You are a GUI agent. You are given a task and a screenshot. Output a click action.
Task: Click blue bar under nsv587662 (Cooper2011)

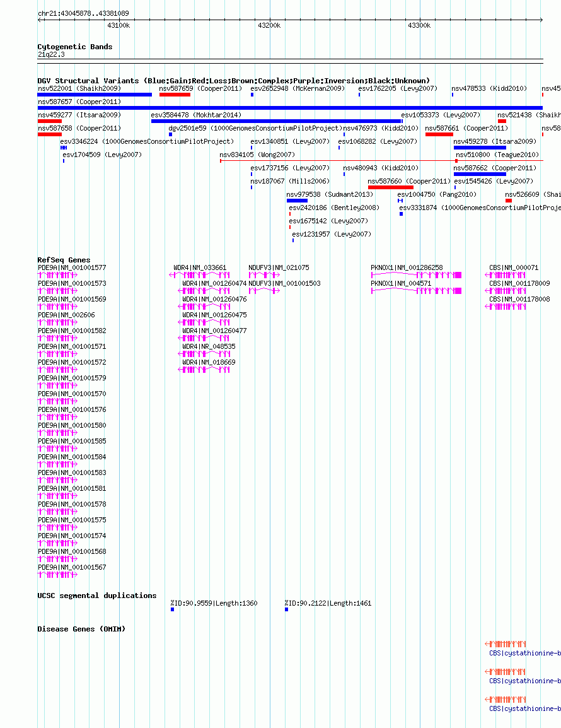pos(480,174)
